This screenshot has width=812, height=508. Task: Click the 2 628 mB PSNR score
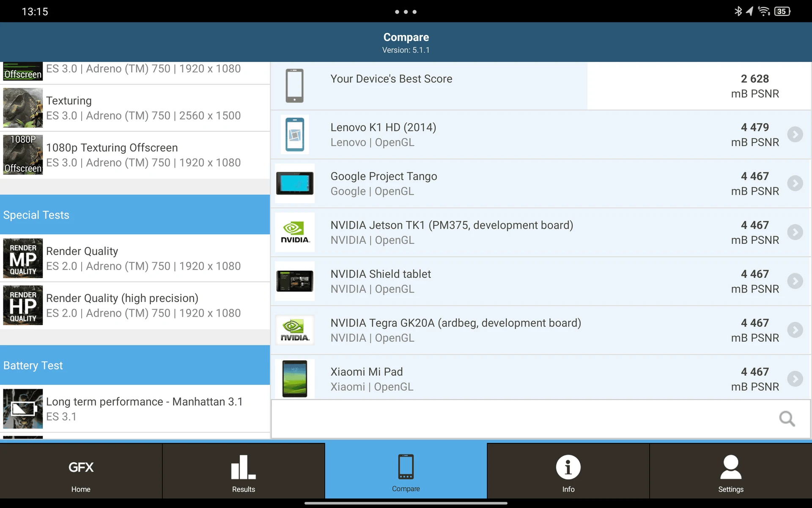(x=755, y=86)
